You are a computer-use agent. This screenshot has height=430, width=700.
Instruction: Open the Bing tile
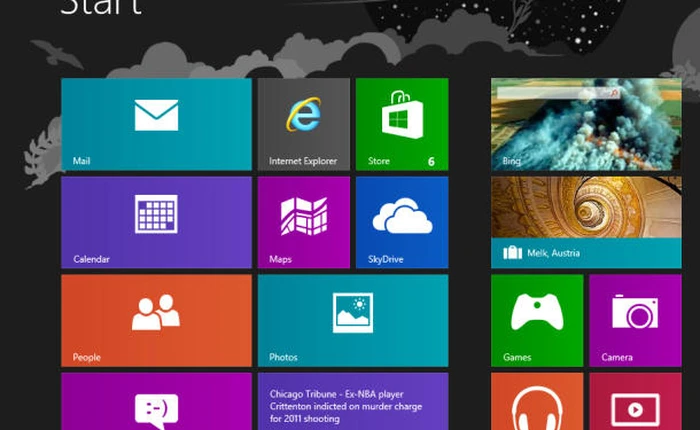pos(586,124)
